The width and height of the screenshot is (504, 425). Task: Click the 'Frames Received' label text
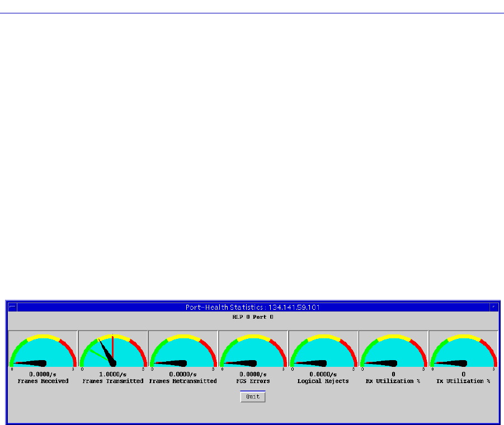click(43, 381)
